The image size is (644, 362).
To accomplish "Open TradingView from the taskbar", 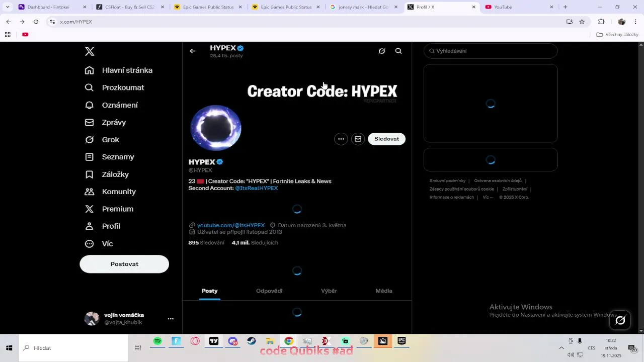I will 214,341.
